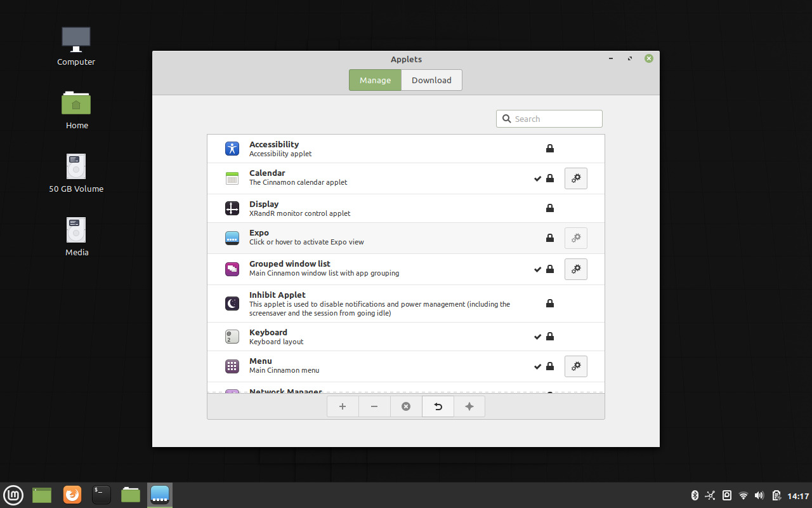Select the "Main Cinnamon menu" row
The width and height of the screenshot is (812, 508).
point(406,366)
